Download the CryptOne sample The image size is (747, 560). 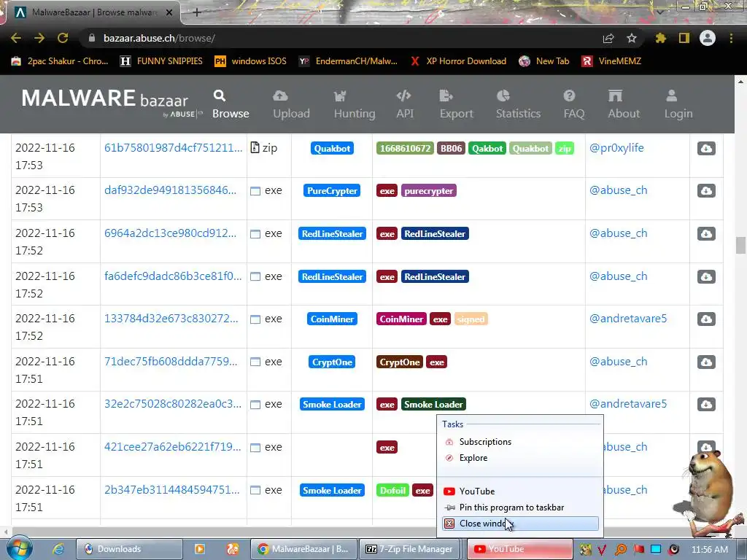point(706,362)
